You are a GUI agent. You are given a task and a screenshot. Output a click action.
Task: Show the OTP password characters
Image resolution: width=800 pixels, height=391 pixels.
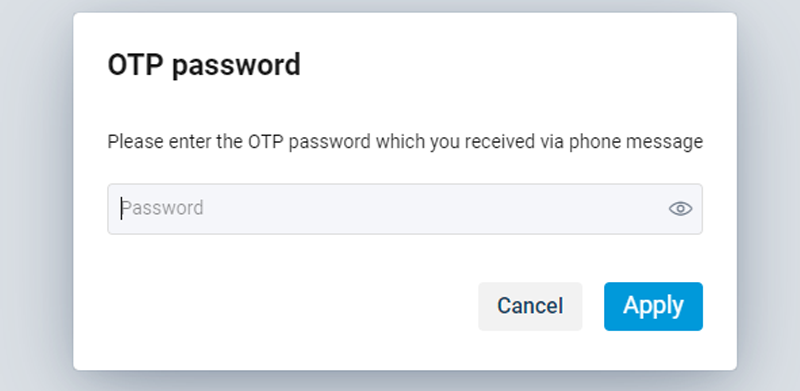[680, 209]
